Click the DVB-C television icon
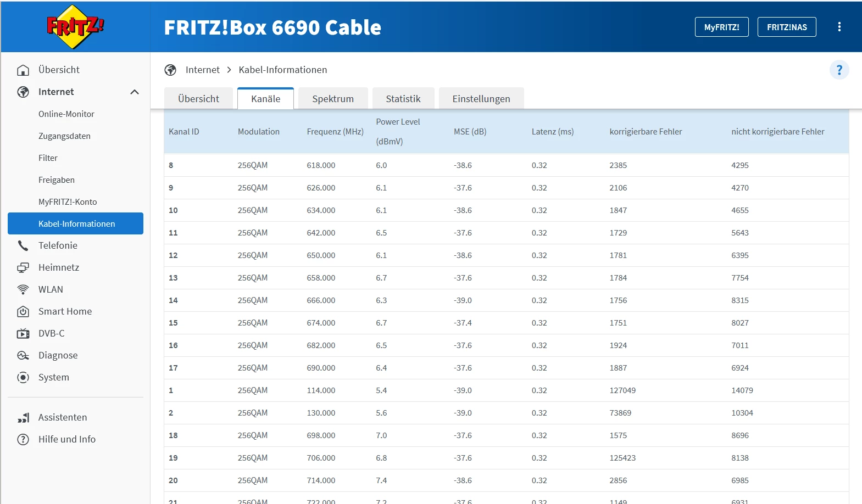This screenshot has width=862, height=504. 23,333
